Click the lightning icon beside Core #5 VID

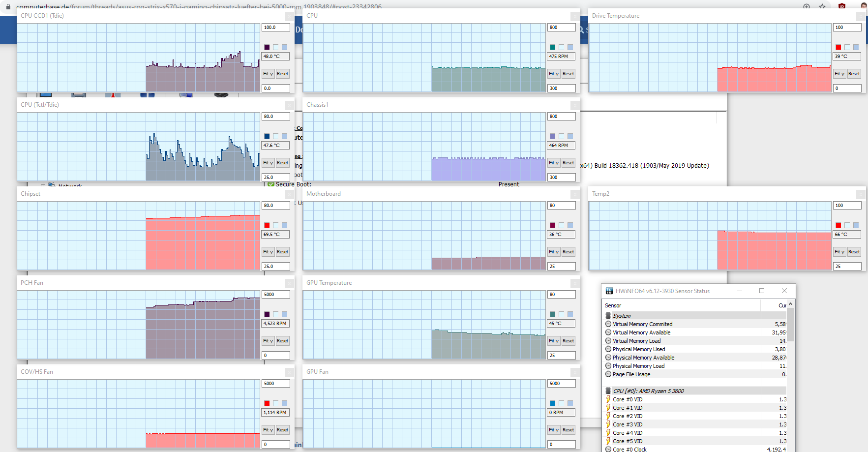click(x=608, y=441)
